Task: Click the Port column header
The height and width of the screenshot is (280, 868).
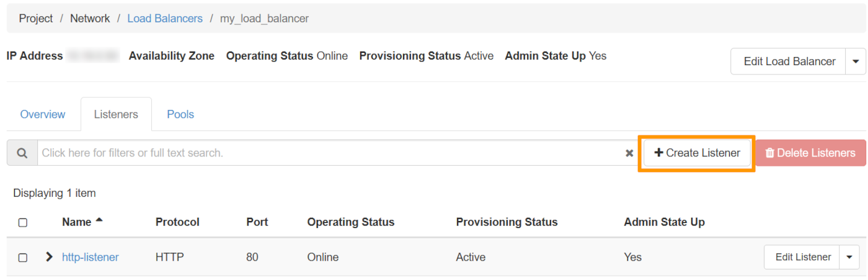Action: [257, 222]
